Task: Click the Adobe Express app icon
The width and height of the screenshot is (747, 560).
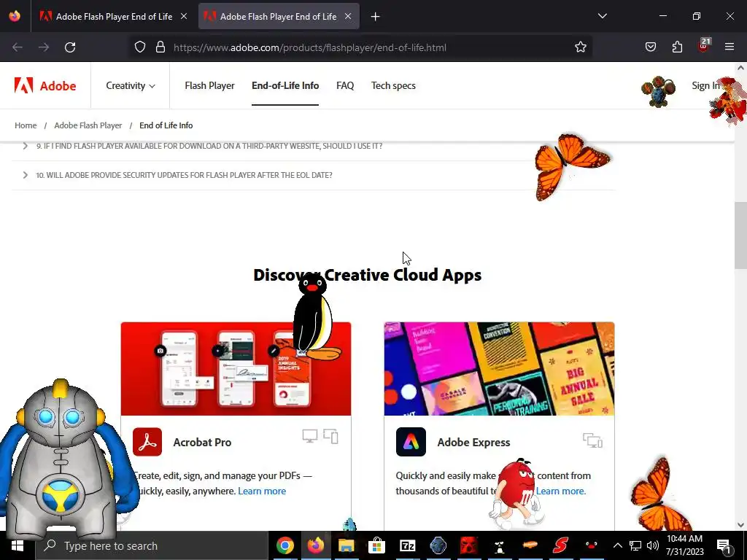Action: coord(411,442)
